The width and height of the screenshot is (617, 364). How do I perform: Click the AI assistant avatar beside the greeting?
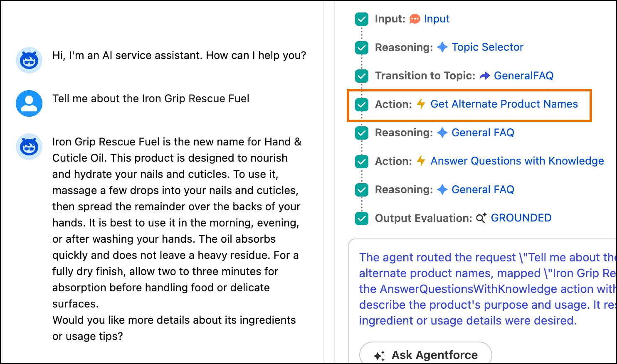coord(29,60)
